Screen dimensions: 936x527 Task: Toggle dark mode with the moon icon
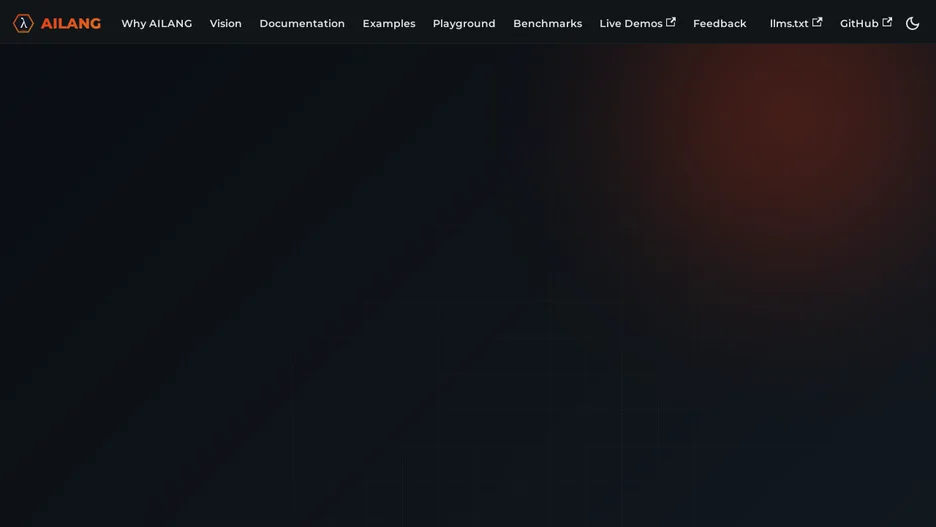(912, 23)
